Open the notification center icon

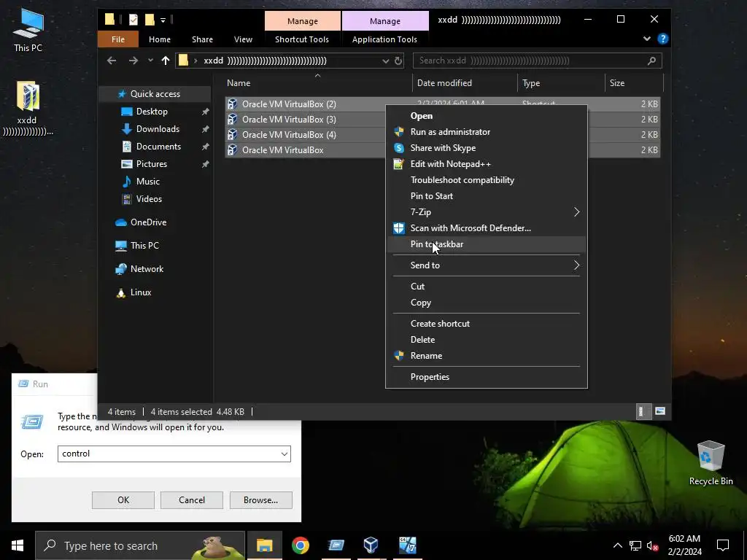(x=723, y=545)
